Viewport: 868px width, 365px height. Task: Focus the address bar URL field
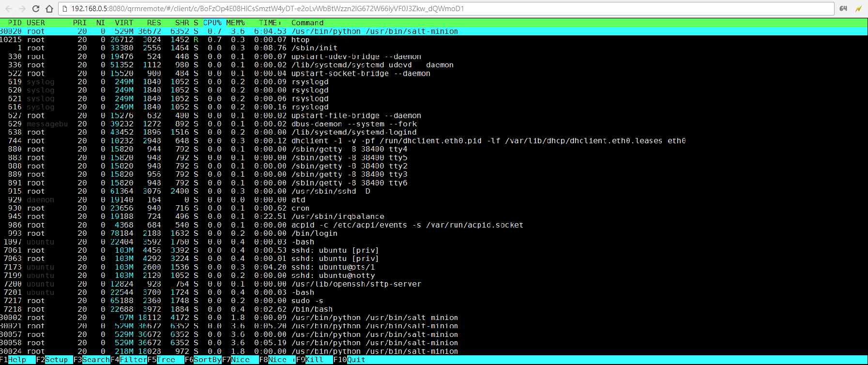pyautogui.click(x=436, y=9)
